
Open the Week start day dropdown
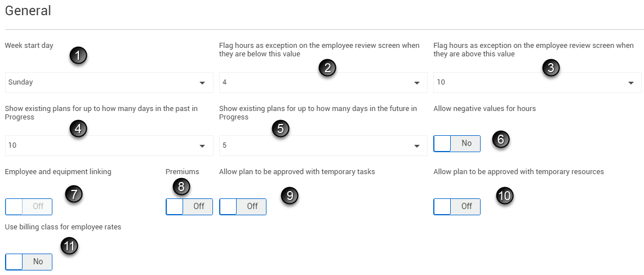[x=109, y=82]
